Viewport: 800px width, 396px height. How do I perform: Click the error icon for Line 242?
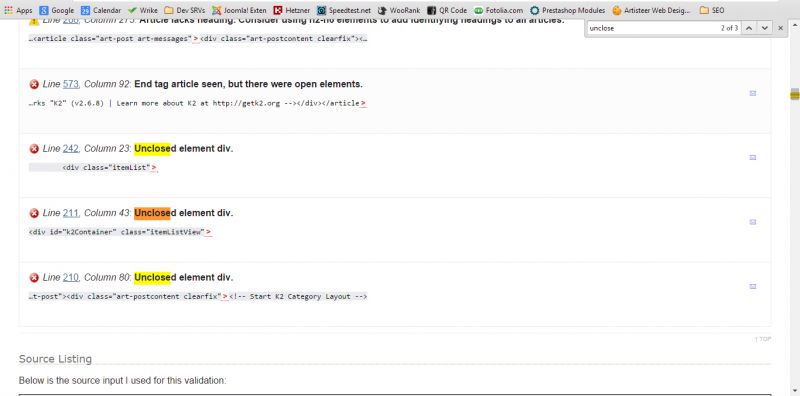point(34,148)
